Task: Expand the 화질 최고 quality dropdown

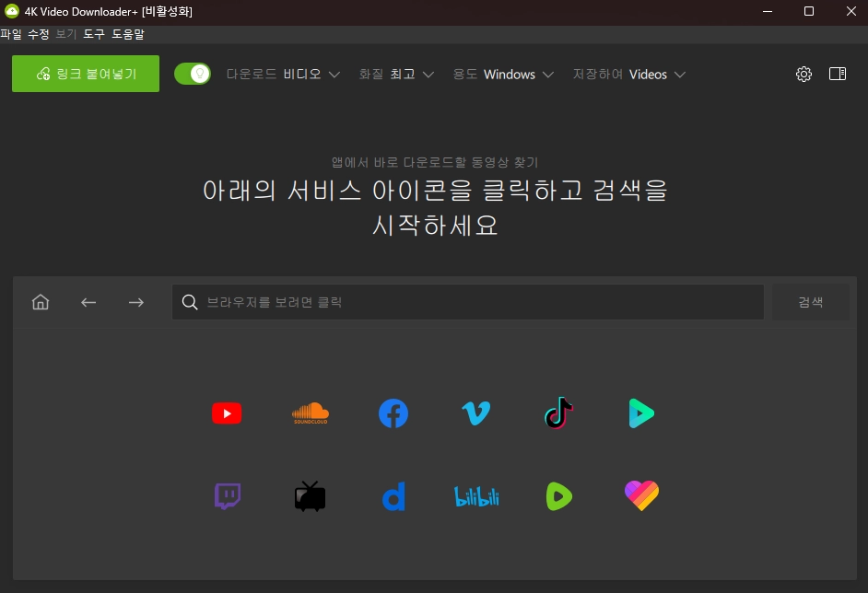Action: point(396,74)
